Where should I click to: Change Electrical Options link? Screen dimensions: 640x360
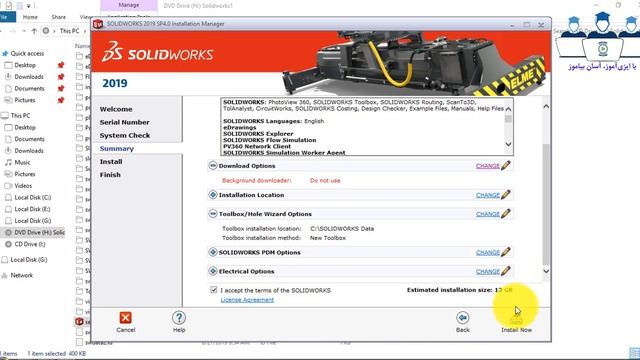[x=487, y=271]
